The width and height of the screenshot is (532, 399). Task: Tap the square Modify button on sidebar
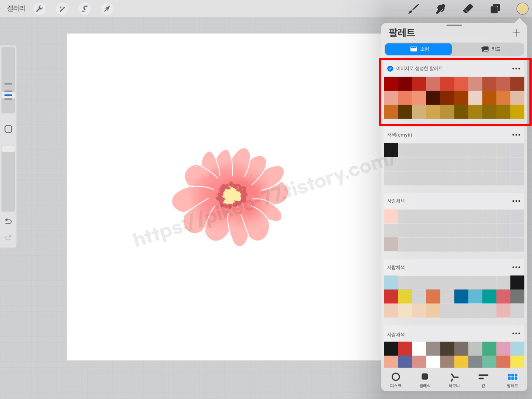8,129
